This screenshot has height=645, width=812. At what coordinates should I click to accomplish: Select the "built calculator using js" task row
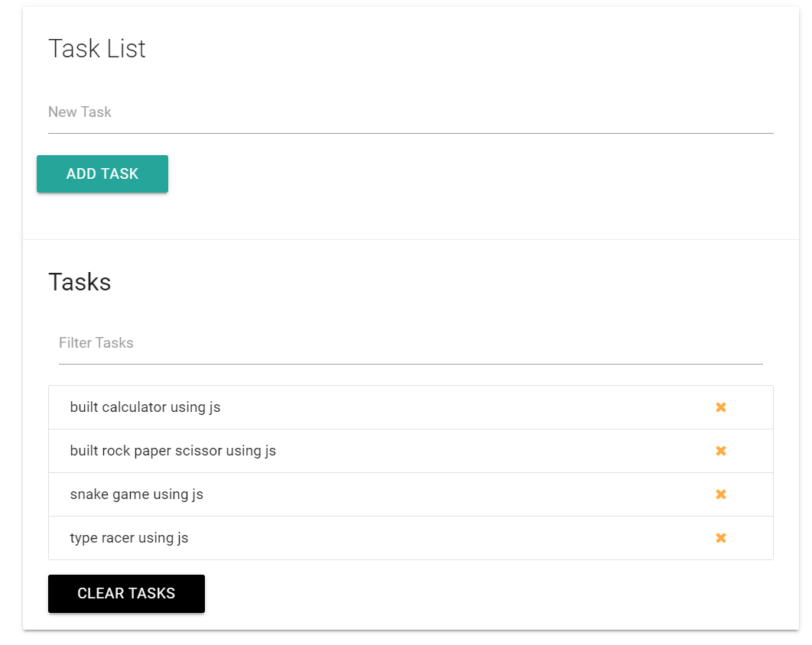[x=306, y=407]
